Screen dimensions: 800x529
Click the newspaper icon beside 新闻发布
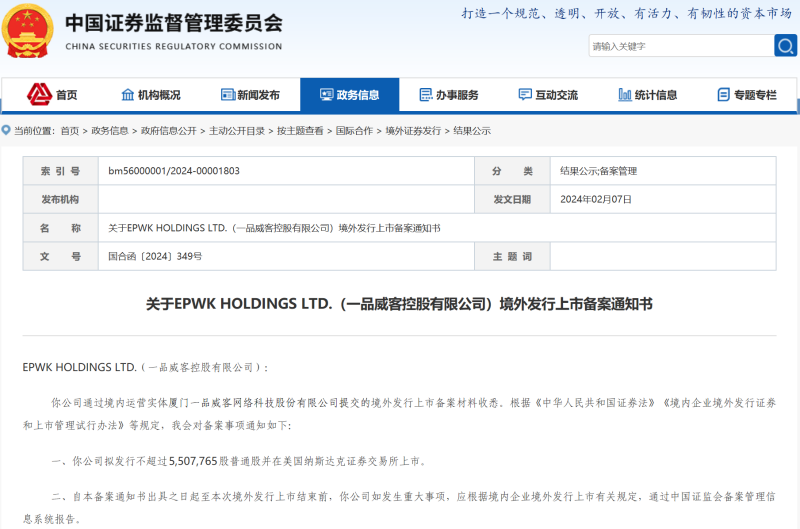click(228, 94)
